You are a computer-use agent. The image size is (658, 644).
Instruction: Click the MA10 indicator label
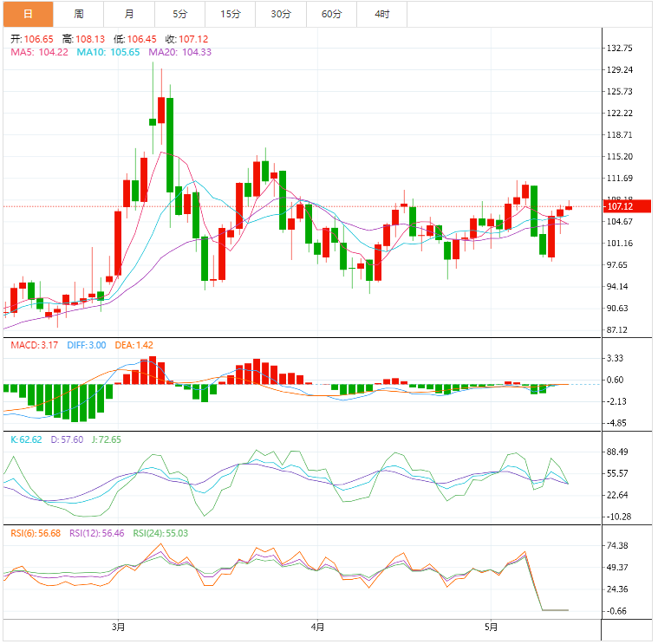pos(108,52)
